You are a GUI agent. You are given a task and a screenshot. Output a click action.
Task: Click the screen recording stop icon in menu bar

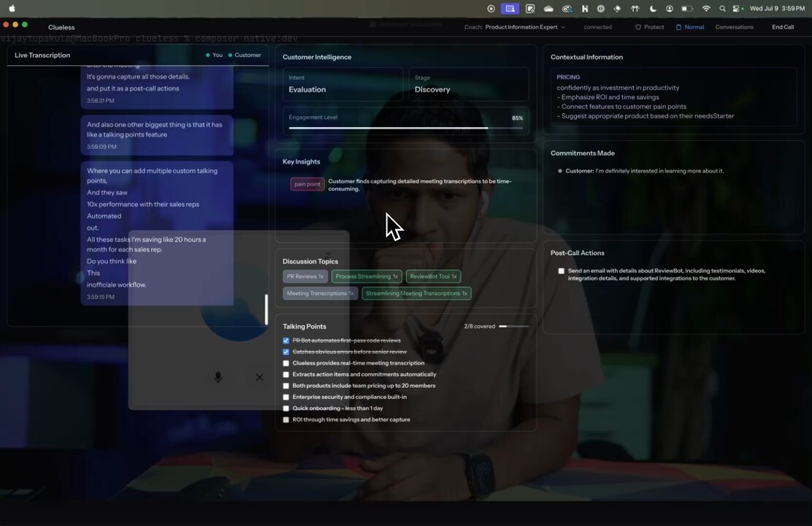[491, 8]
